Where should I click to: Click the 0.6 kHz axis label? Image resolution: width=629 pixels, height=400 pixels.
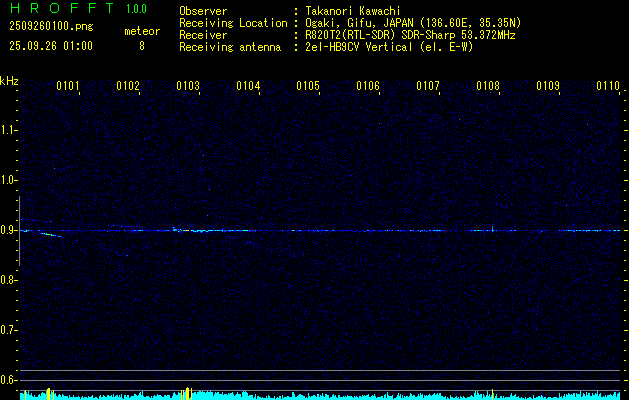(8, 380)
